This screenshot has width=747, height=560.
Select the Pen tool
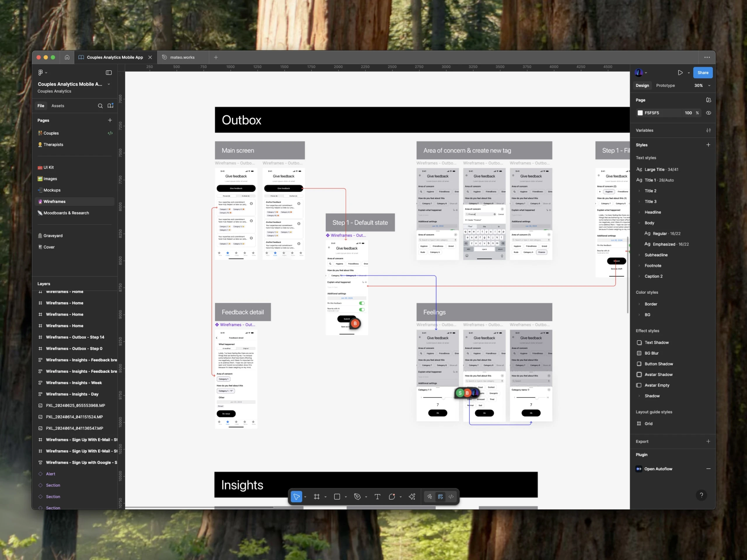[357, 496]
